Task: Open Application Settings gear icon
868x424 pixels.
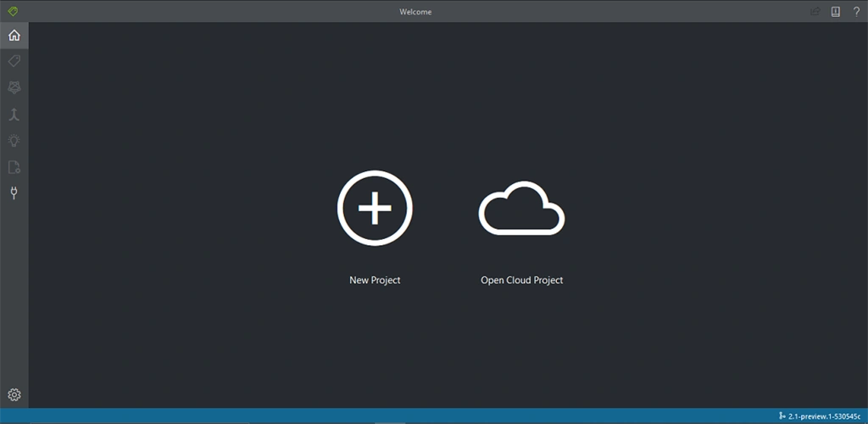Action: pyautogui.click(x=14, y=394)
